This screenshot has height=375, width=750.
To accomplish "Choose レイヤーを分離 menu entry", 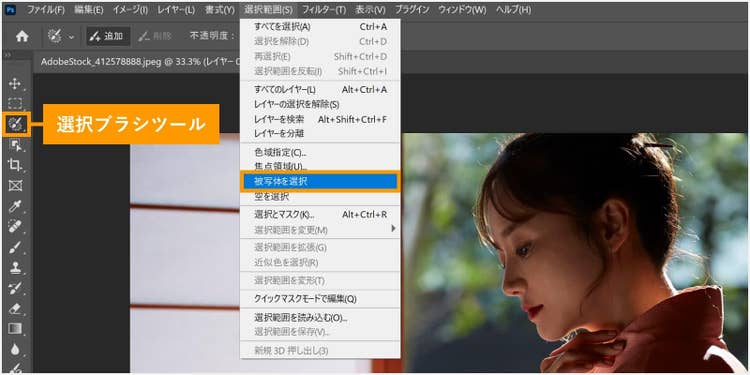I will (x=320, y=133).
